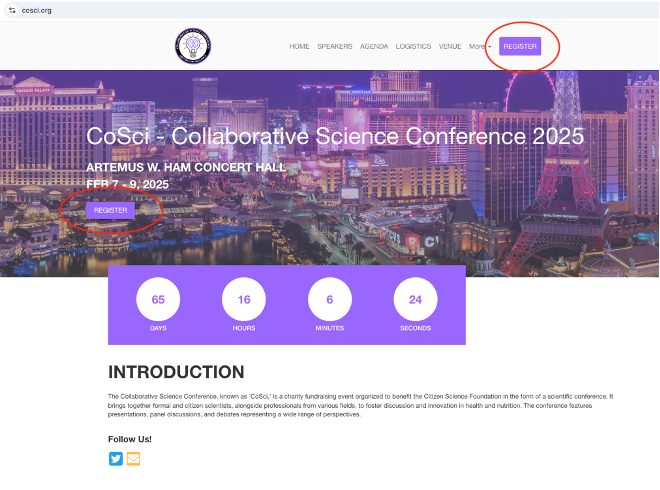Click the orange email envelope icon
The width and height of the screenshot is (660, 490).
point(133,459)
